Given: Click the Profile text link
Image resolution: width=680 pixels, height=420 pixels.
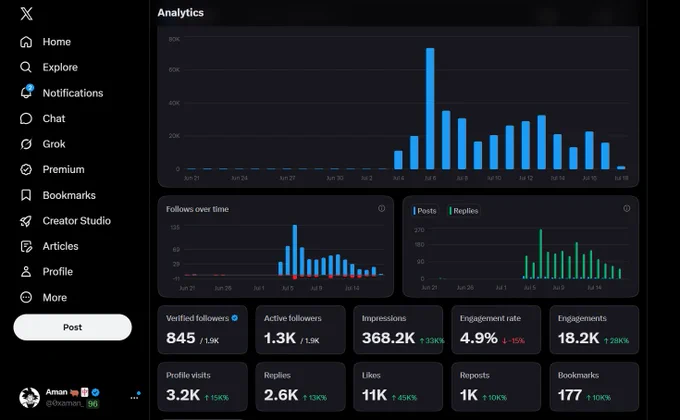Looking at the screenshot, I should (x=58, y=272).
